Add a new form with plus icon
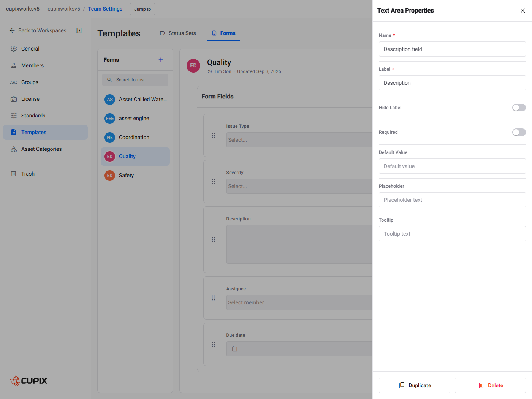 click(x=161, y=60)
